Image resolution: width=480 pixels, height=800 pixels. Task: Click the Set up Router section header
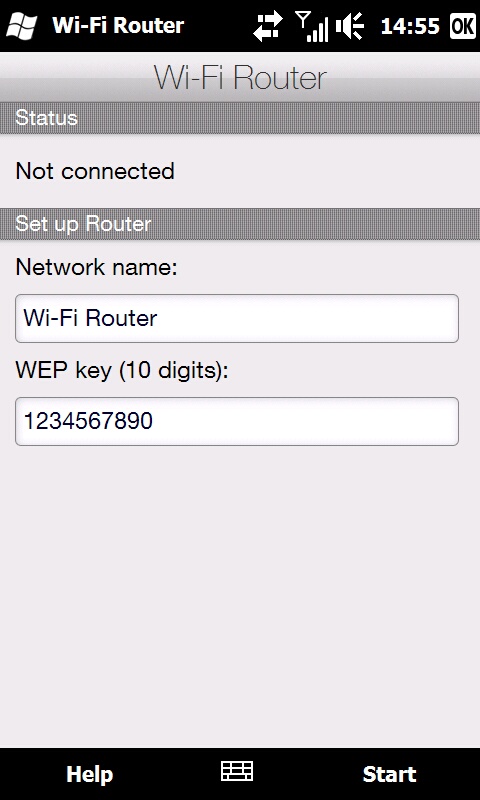pyautogui.click(x=240, y=224)
